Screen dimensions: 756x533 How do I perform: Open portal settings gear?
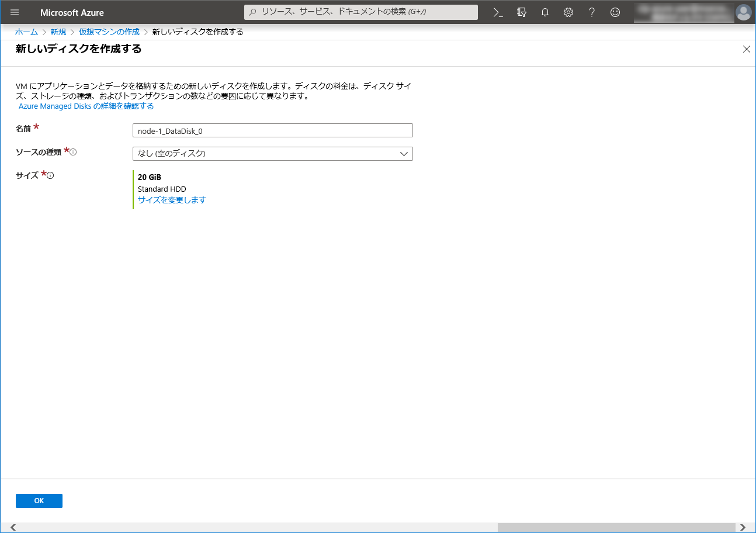click(x=568, y=12)
